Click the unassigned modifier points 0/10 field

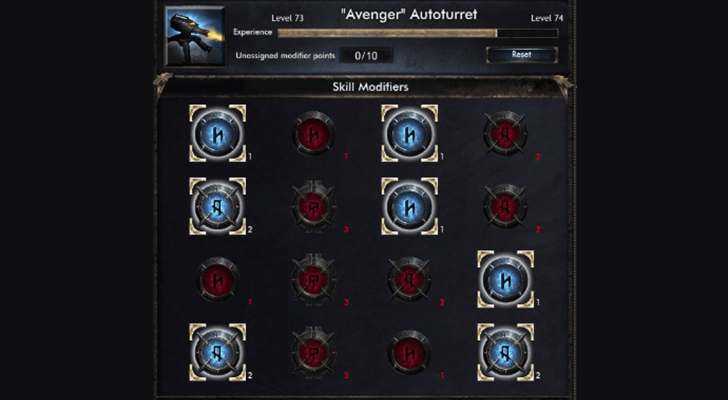point(366,56)
